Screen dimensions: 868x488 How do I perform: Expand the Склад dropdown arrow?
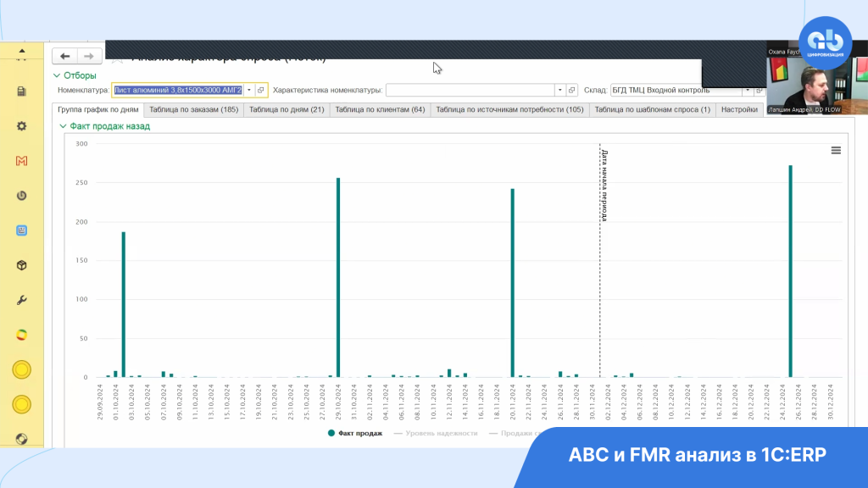coord(748,90)
